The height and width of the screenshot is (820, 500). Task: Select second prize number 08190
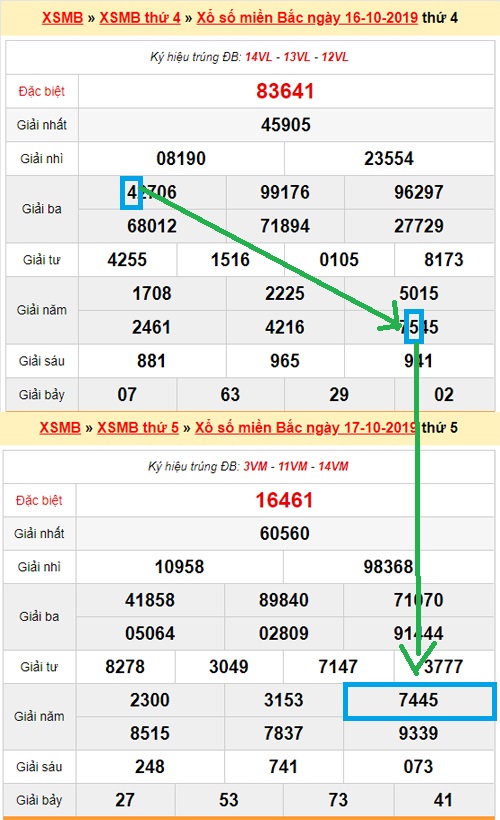[x=181, y=158]
